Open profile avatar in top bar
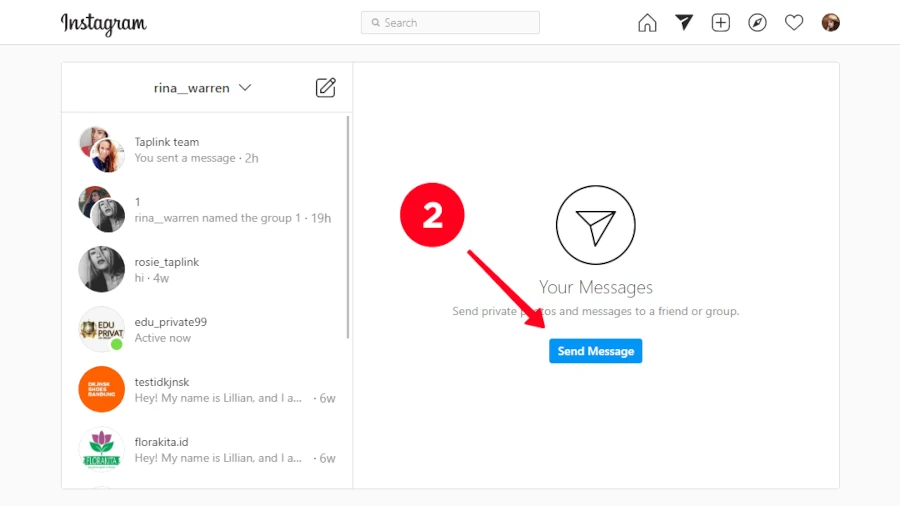This screenshot has height=506, width=900. coord(831,22)
